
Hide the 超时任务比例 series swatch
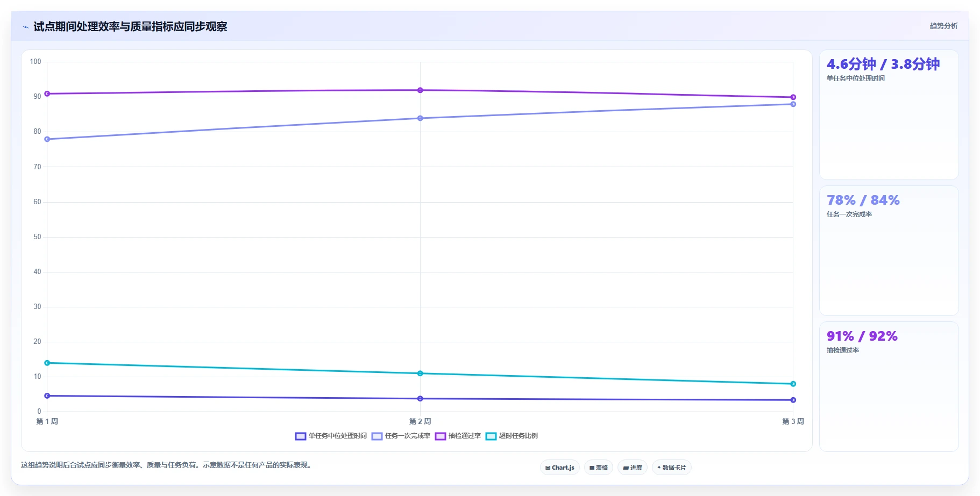[x=491, y=436]
